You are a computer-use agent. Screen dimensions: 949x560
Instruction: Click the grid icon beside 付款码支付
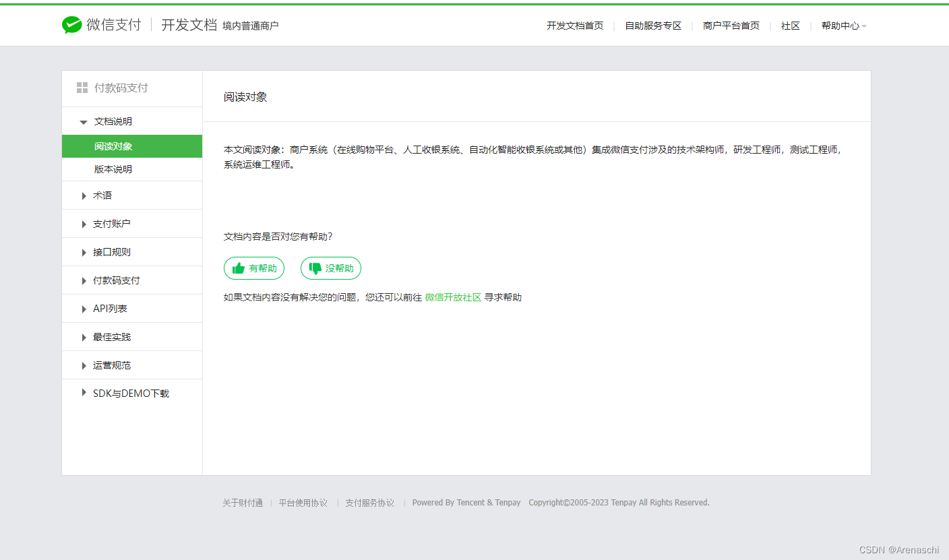pyautogui.click(x=82, y=87)
